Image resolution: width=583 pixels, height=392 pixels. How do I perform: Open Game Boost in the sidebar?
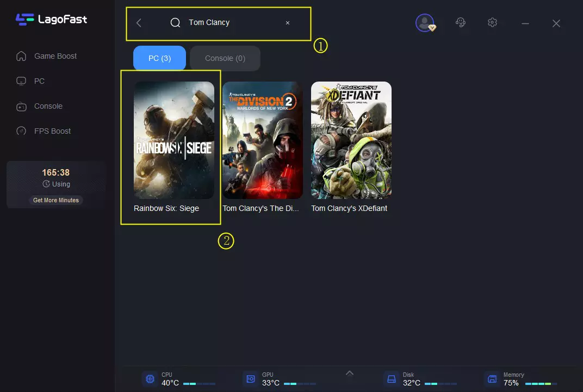(x=55, y=56)
